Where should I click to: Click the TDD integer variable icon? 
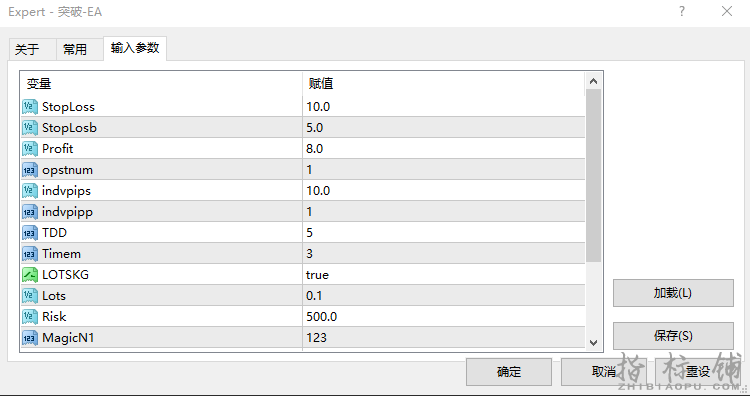[x=30, y=233]
